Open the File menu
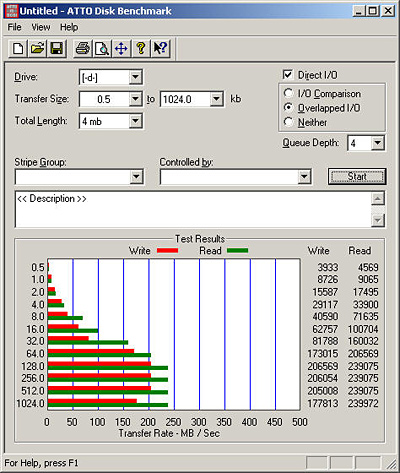This screenshot has height=473, width=400. (x=14, y=27)
